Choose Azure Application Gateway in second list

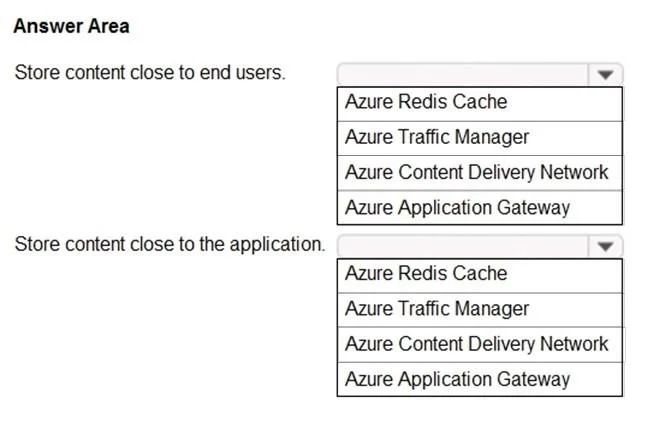pyautogui.click(x=480, y=379)
